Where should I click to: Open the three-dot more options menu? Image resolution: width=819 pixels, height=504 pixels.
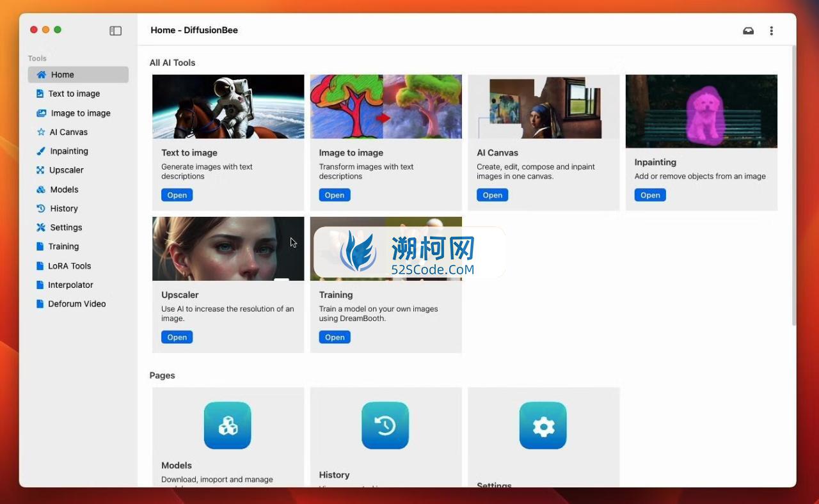click(772, 31)
